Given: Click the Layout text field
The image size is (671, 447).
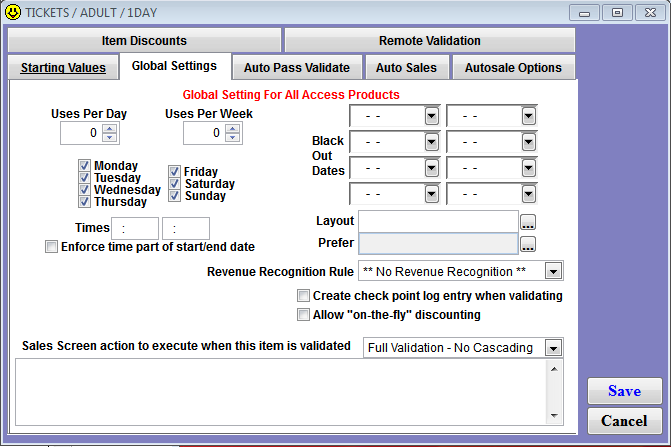Looking at the screenshot, I should point(438,222).
